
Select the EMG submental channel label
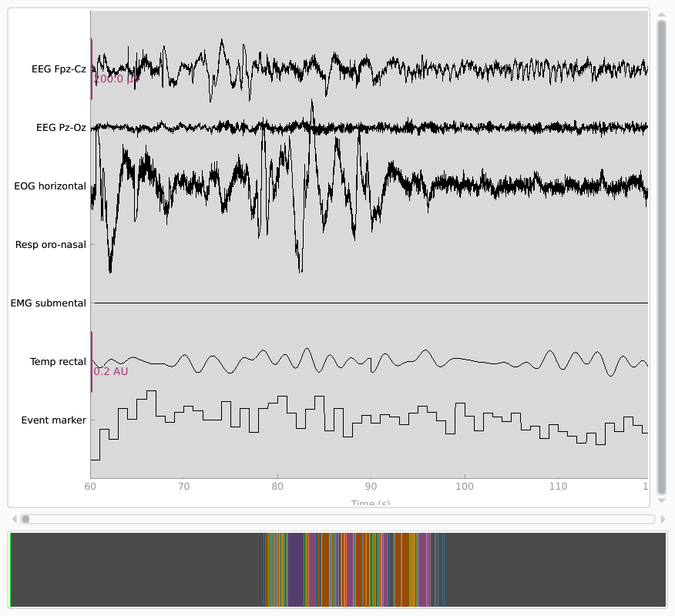pyautogui.click(x=49, y=303)
